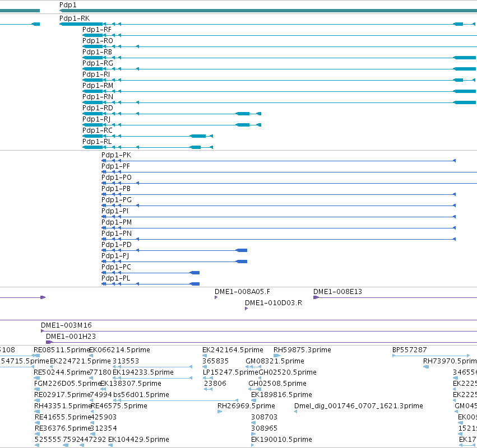The width and height of the screenshot is (477, 448).
Task: Click Pdp1-RM transcript label
Action: click(98, 86)
